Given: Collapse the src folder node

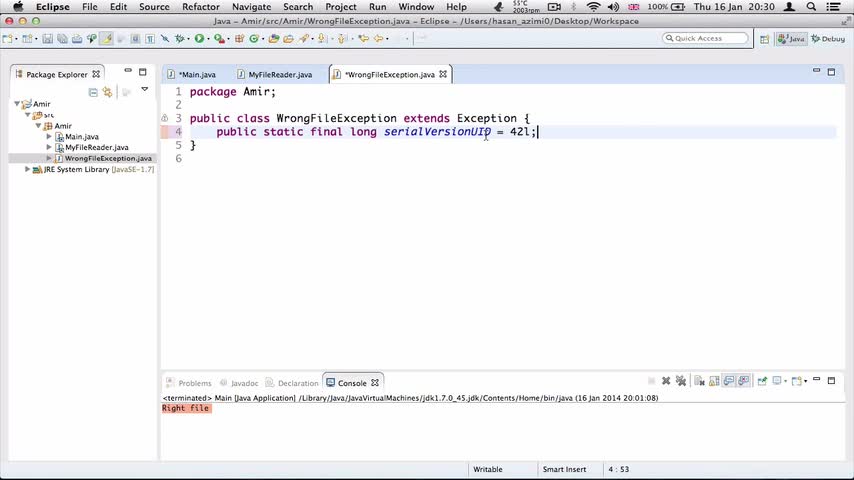Looking at the screenshot, I should [x=28, y=114].
